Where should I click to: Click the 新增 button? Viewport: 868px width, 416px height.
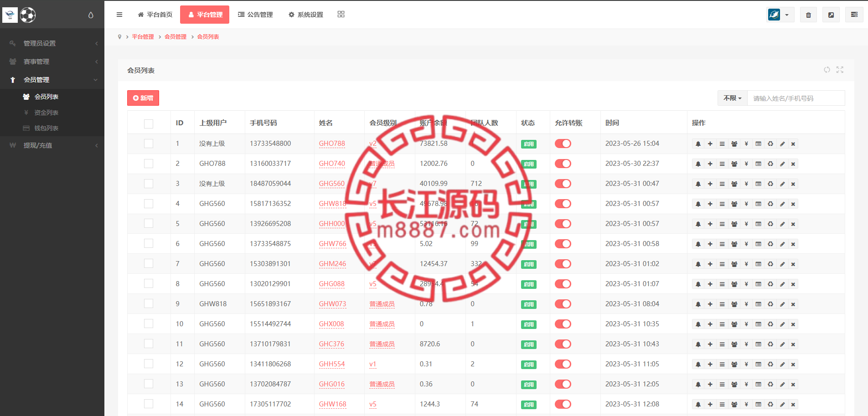pyautogui.click(x=143, y=98)
